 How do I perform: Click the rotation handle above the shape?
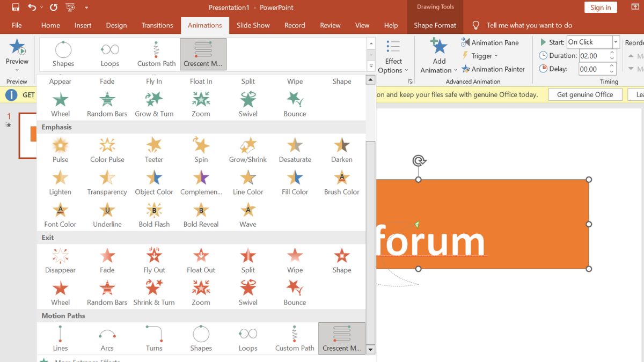pos(419,160)
